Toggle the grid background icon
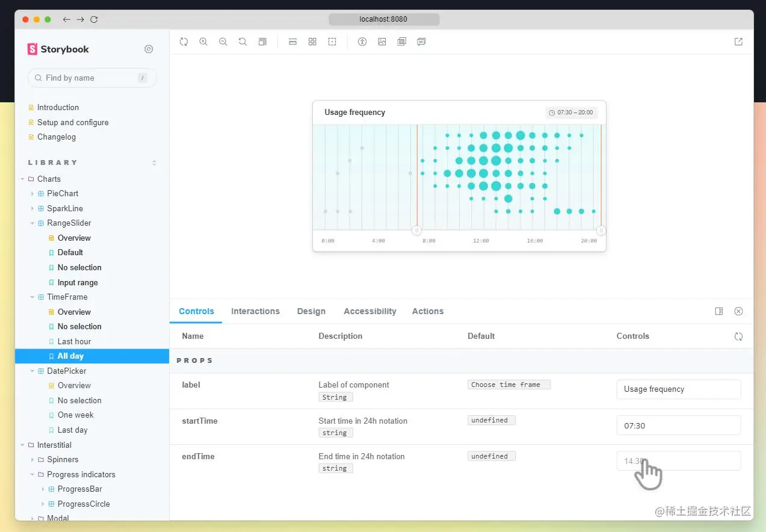The width and height of the screenshot is (766, 532). coord(312,42)
